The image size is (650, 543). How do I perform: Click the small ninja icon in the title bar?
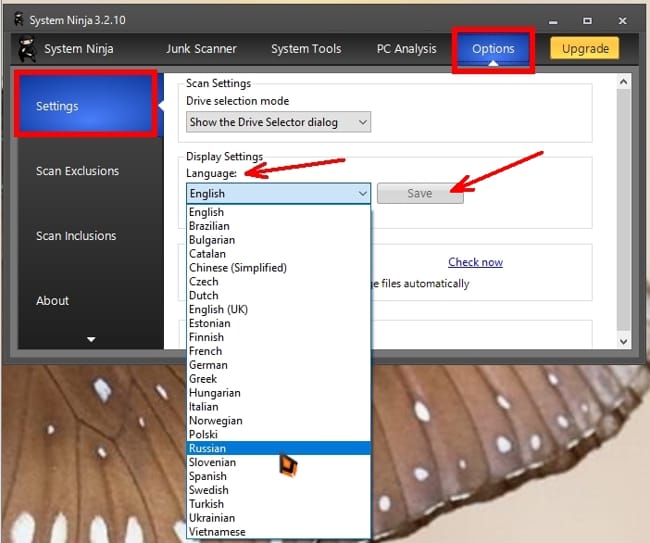click(x=18, y=19)
